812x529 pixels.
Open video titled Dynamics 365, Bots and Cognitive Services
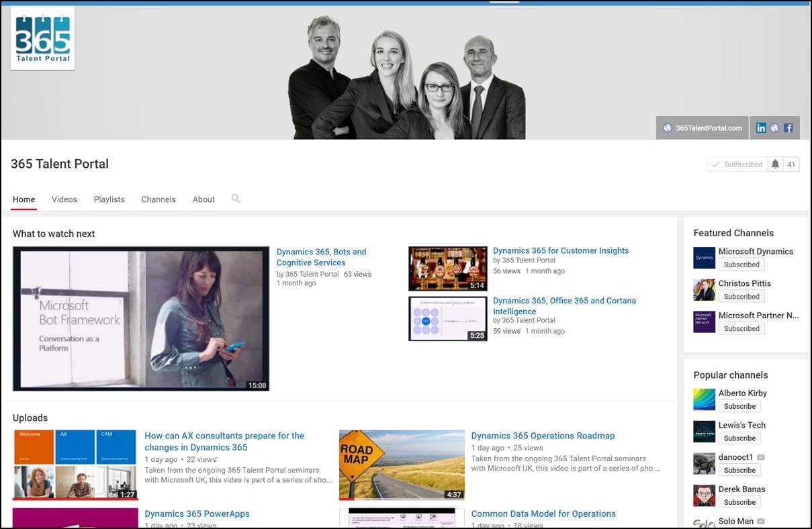point(321,257)
